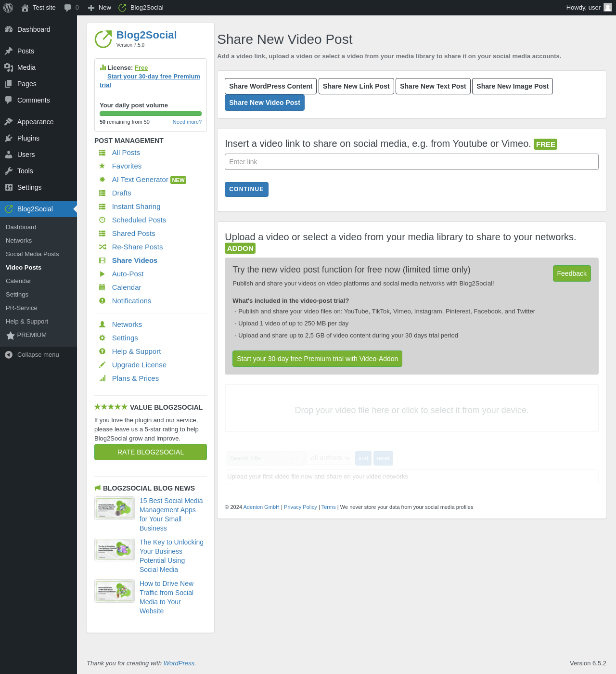The height and width of the screenshot is (674, 616).
Task: Open the Need more? link
Action: 187,122
